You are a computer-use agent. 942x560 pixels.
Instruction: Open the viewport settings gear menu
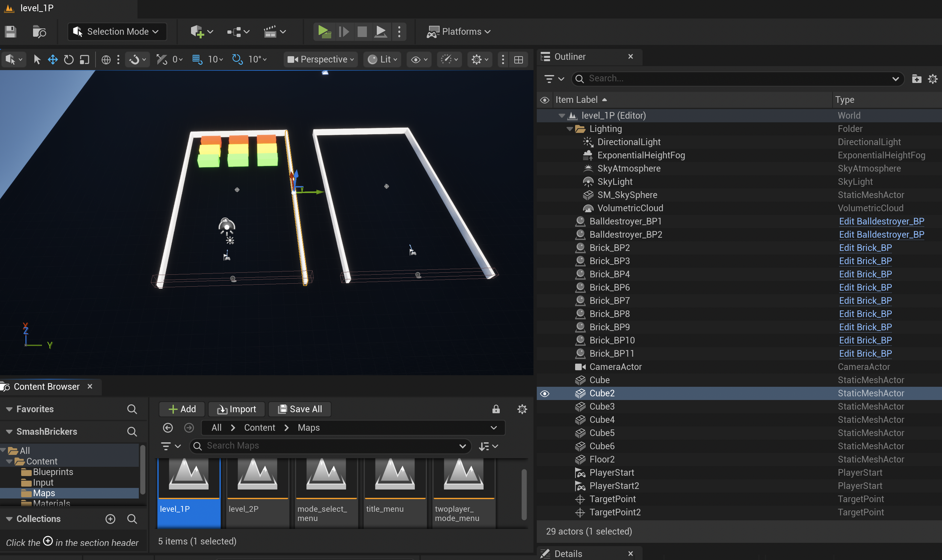coord(480,59)
